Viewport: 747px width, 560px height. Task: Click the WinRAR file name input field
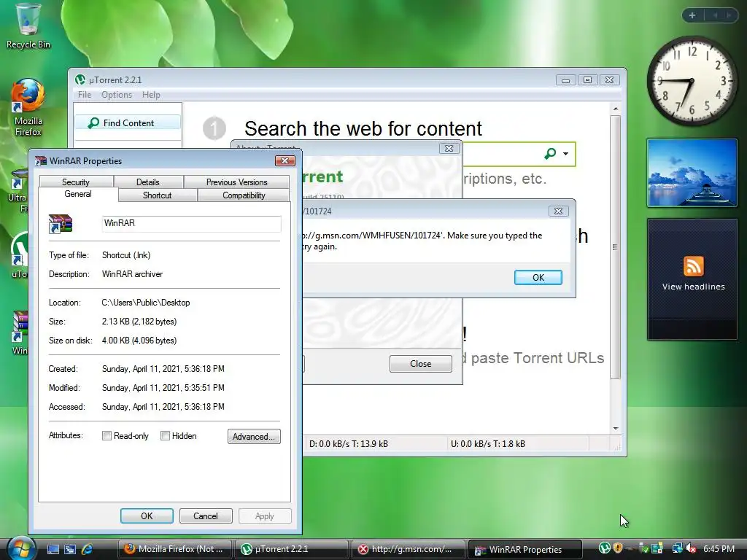192,223
